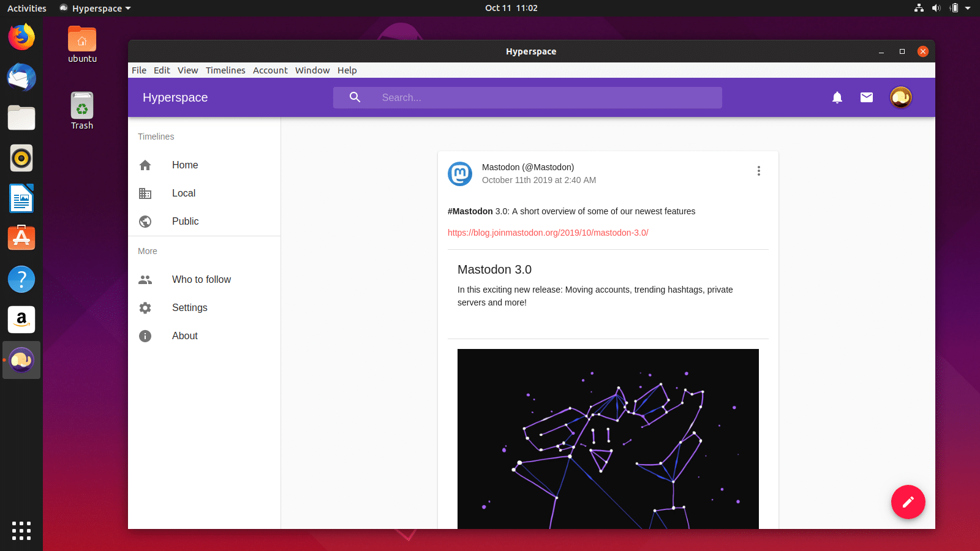Focus the Search input field
The height and width of the screenshot is (551, 980).
coord(527,97)
